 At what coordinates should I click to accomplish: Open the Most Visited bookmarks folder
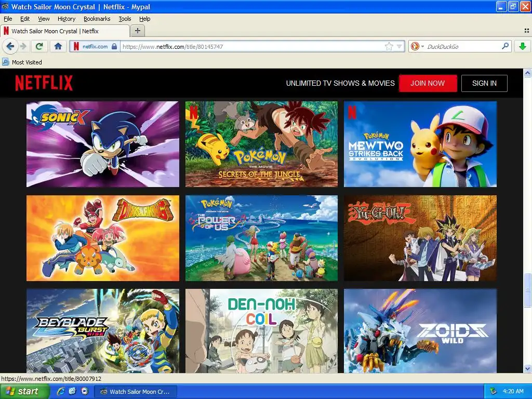coord(22,62)
